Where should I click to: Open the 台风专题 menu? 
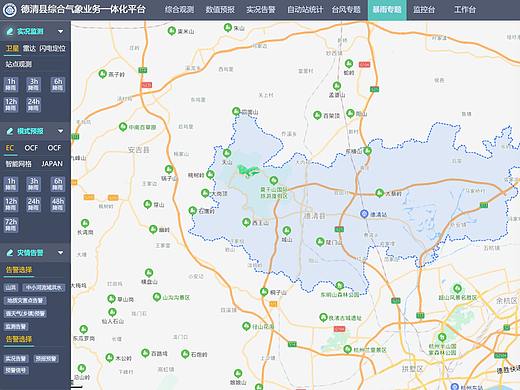click(346, 10)
